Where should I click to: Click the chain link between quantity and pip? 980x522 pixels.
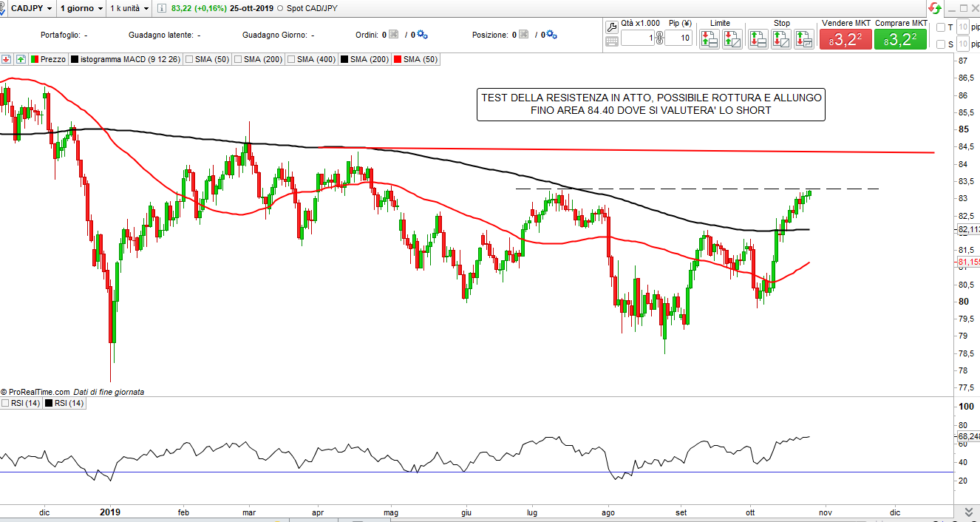click(x=659, y=38)
